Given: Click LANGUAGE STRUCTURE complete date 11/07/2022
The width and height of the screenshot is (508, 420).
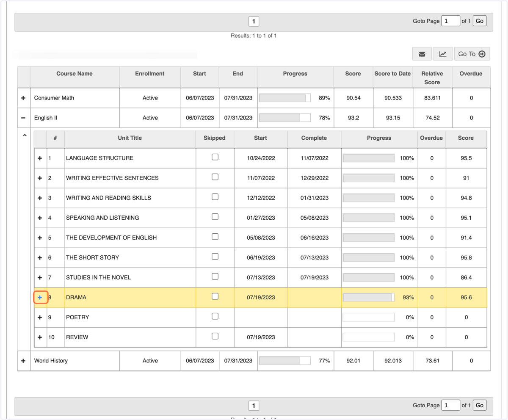Looking at the screenshot, I should click(x=314, y=158).
